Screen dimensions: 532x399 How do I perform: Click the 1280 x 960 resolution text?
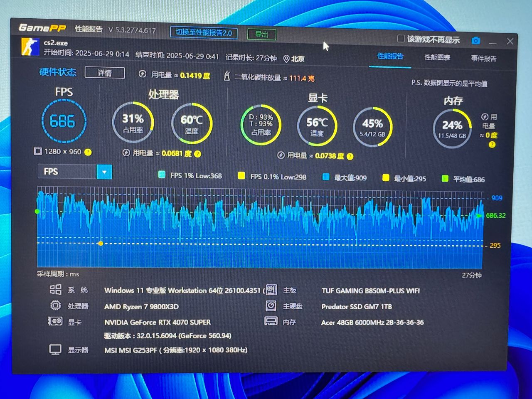click(x=63, y=152)
